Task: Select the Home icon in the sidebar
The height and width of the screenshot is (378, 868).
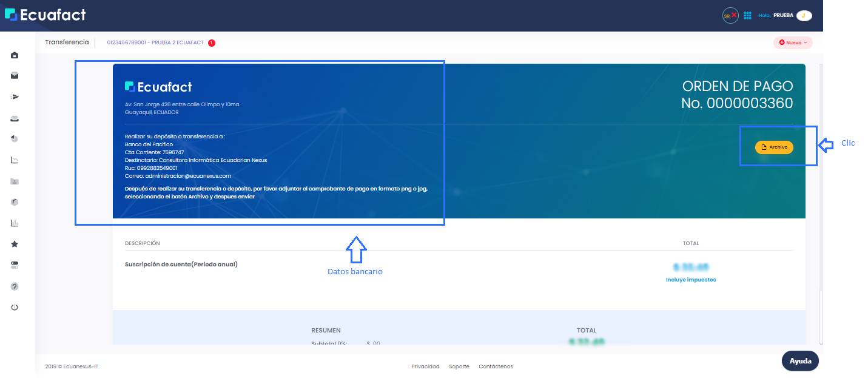Action: coord(15,55)
